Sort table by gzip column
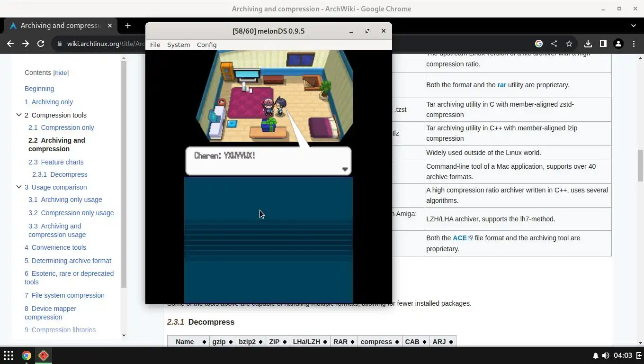644x364 pixels. click(x=223, y=342)
